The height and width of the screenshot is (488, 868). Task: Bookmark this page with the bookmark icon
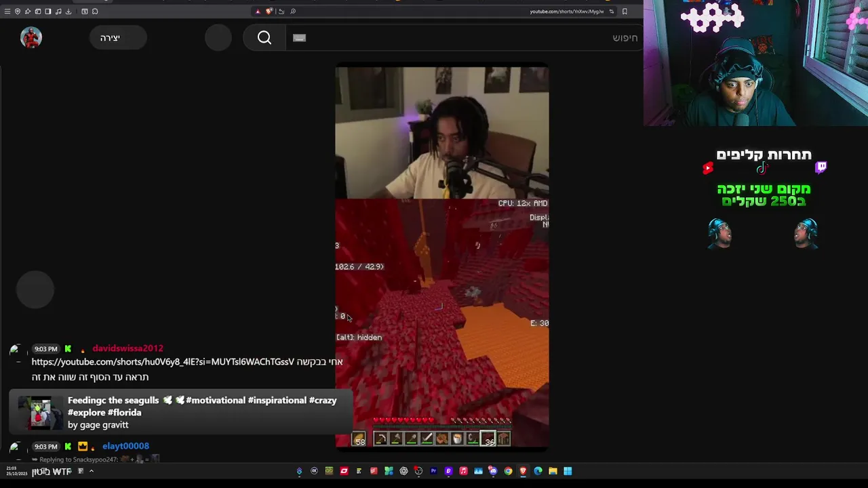click(x=625, y=11)
